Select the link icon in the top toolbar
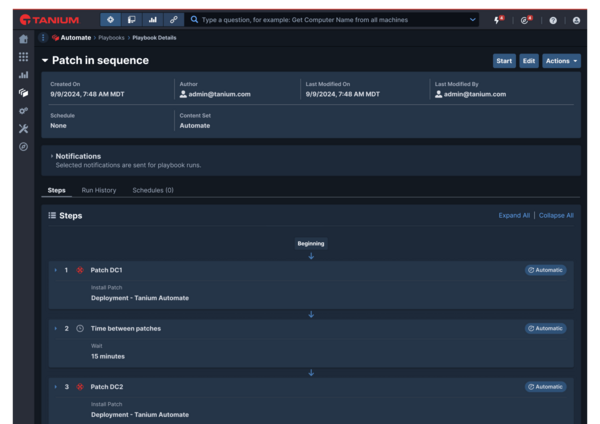The height and width of the screenshot is (424, 600). 174,20
